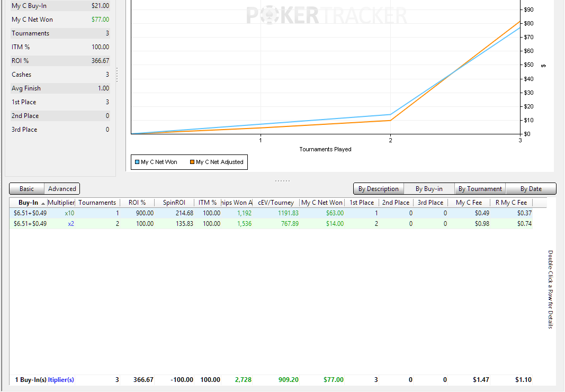Switch to the Basic report view
565x392 pixels.
[26, 189]
